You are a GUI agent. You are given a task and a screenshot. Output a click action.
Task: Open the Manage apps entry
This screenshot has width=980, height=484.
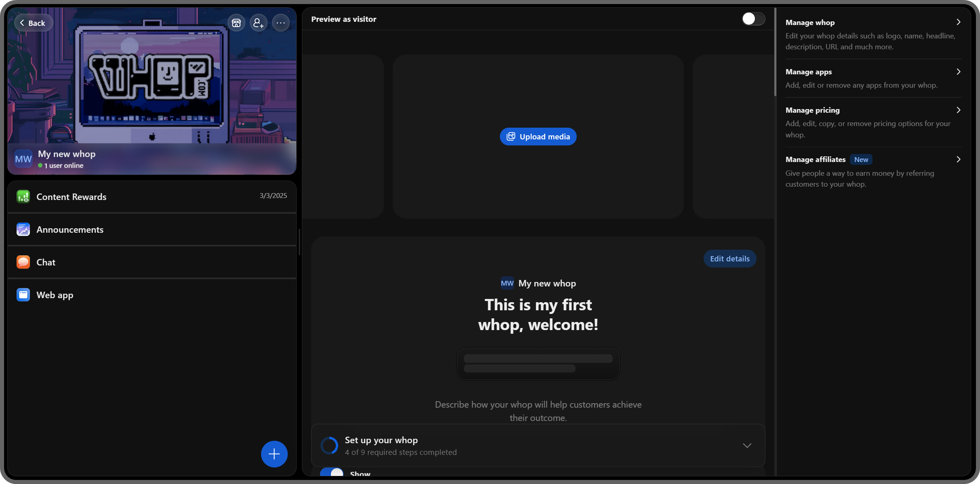[x=809, y=72]
